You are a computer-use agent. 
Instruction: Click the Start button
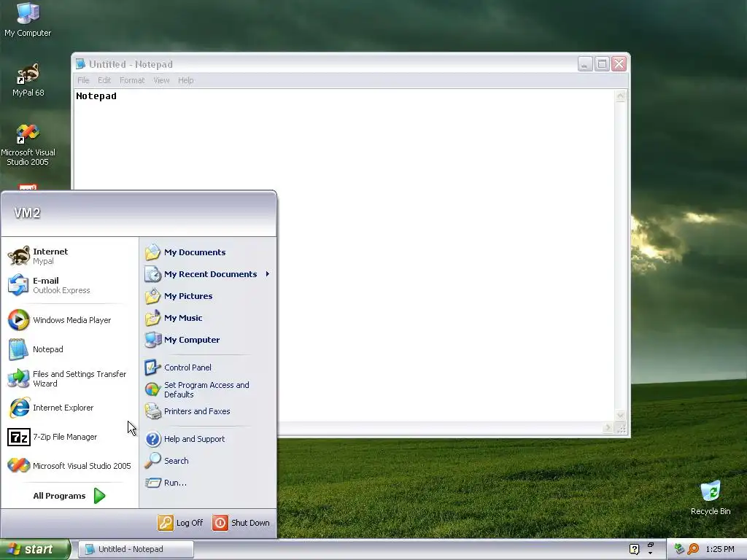click(x=35, y=549)
